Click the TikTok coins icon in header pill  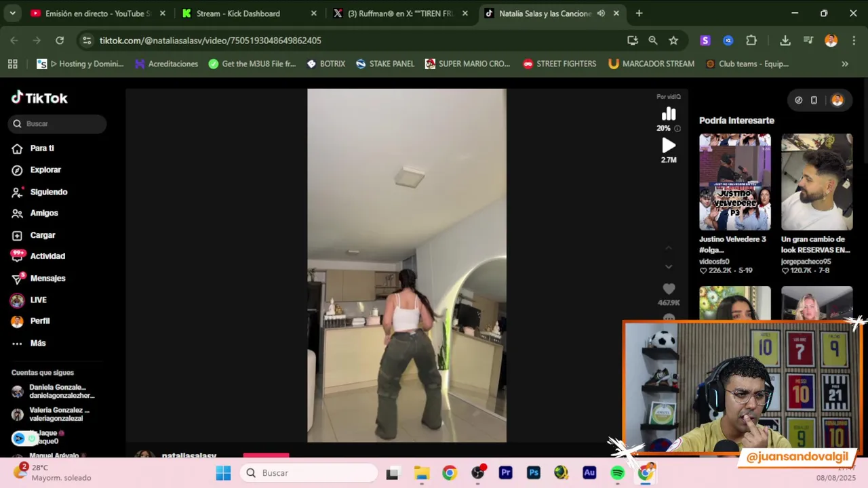tap(799, 100)
